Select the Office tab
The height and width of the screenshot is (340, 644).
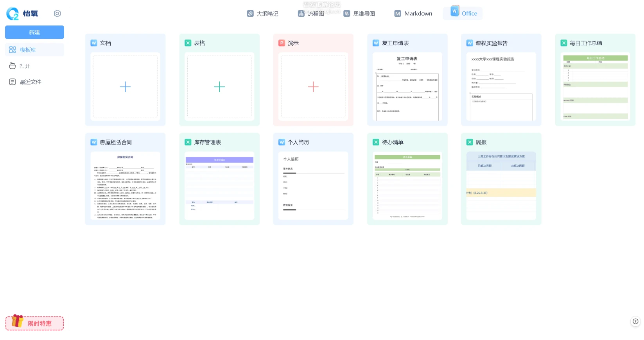click(463, 13)
